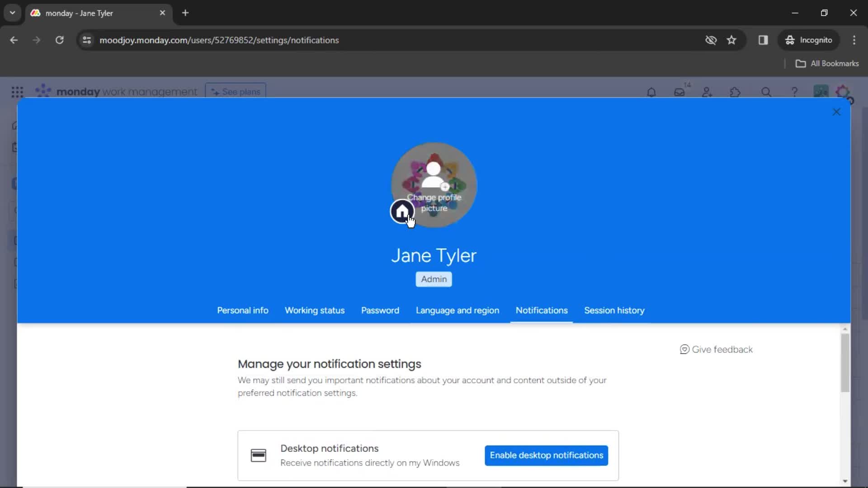Open the product switcher grid icon
The image size is (868, 488).
[17, 92]
